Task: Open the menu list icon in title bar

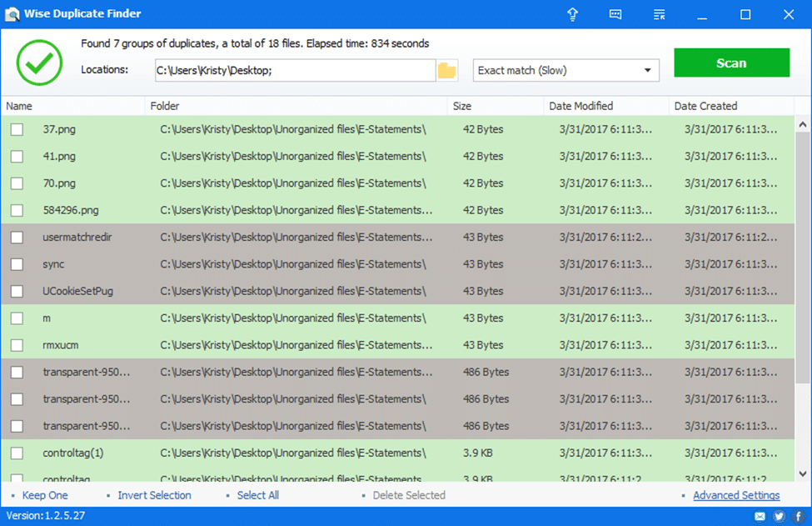Action: coord(660,14)
